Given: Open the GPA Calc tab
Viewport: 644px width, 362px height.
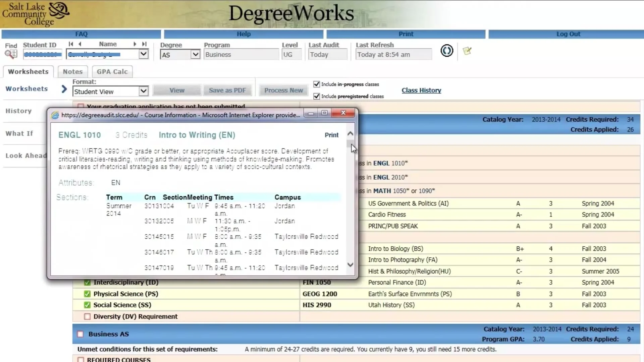Looking at the screenshot, I should pos(112,71).
